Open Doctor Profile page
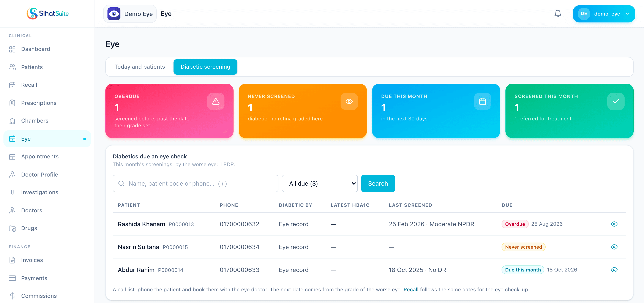Viewport: 644px width, 303px height. pyautogui.click(x=47, y=175)
